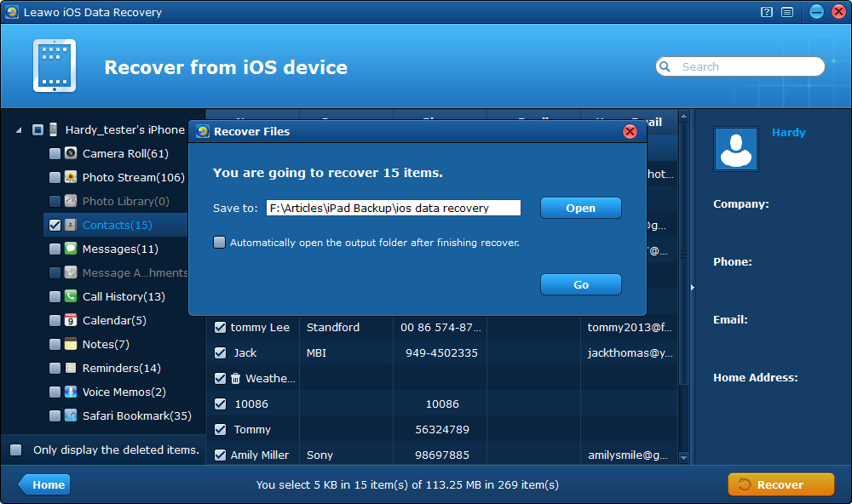Click the Contacts address book icon
Image resolution: width=852 pixels, height=504 pixels.
(x=71, y=225)
